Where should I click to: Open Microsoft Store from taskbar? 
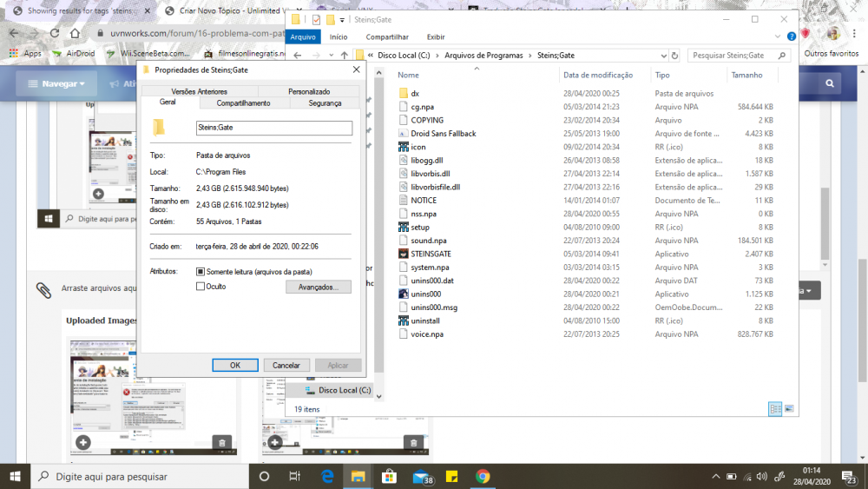(389, 476)
